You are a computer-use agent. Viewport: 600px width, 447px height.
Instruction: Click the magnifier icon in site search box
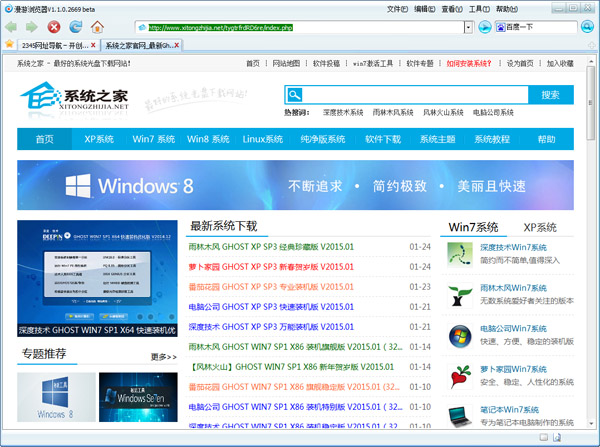[294, 95]
